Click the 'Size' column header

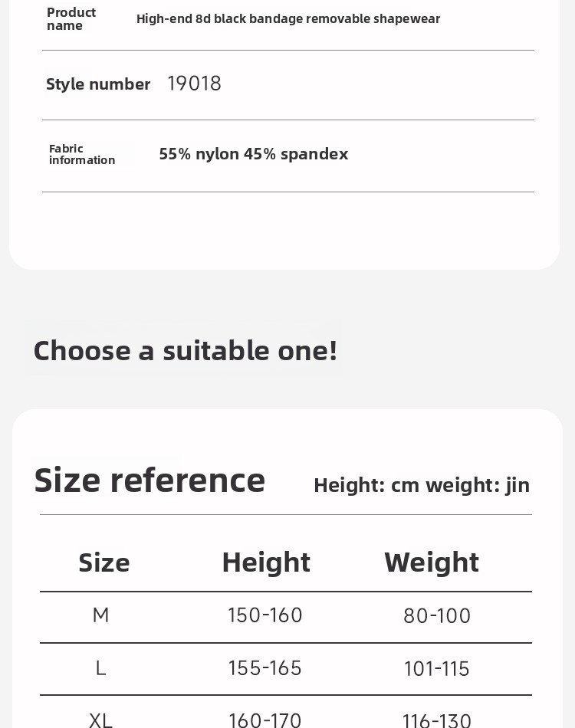pyautogui.click(x=104, y=562)
